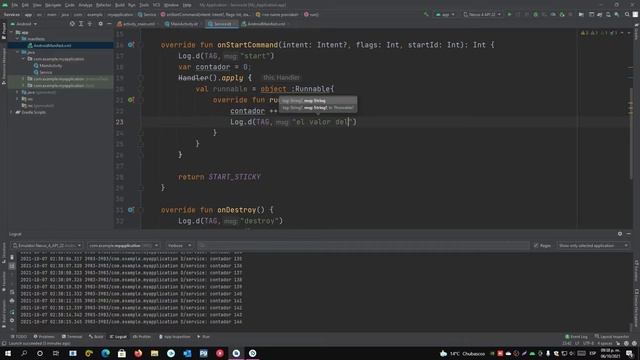The width and height of the screenshot is (640, 360).
Task: Toggle fold marker at line 19 Handler block
Action: [x=140, y=78]
